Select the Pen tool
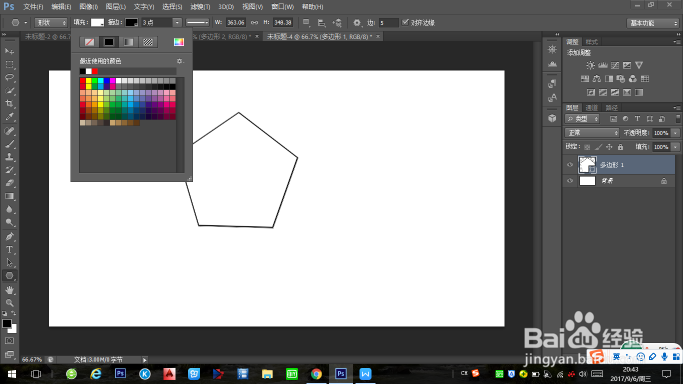The height and width of the screenshot is (384, 683). [9, 236]
